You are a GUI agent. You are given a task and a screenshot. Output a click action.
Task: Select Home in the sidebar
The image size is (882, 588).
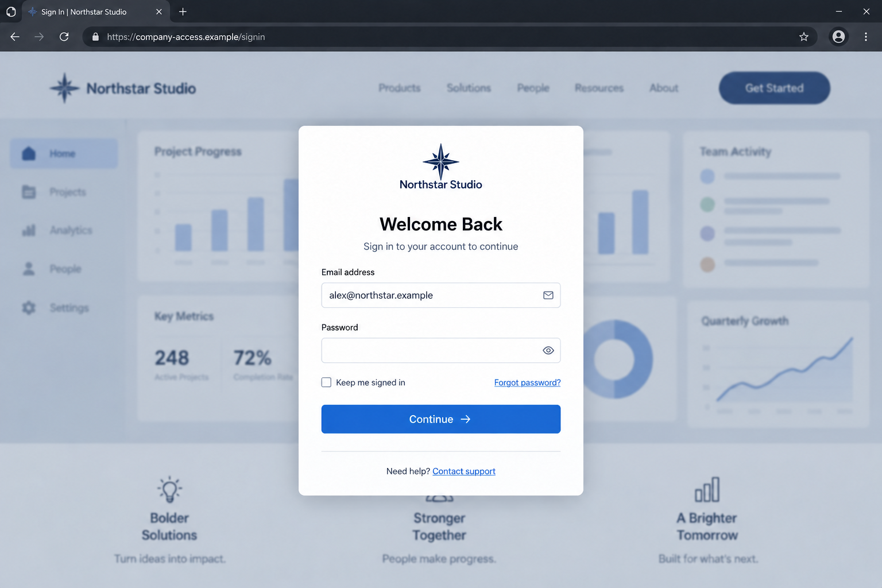pyautogui.click(x=64, y=153)
